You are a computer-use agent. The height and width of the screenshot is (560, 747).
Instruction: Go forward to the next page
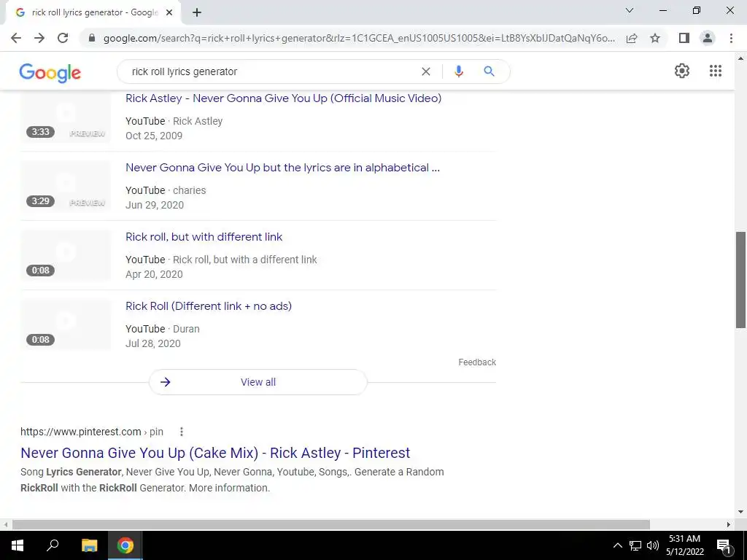[x=39, y=38]
